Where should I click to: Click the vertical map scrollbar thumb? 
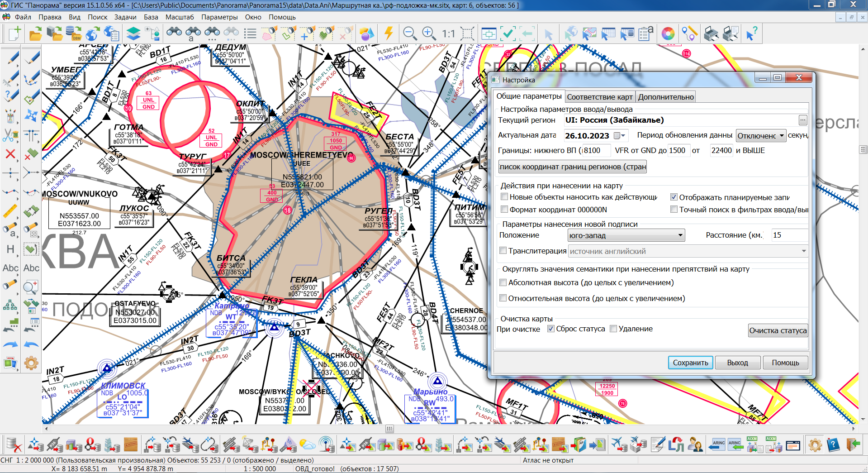tap(863, 149)
